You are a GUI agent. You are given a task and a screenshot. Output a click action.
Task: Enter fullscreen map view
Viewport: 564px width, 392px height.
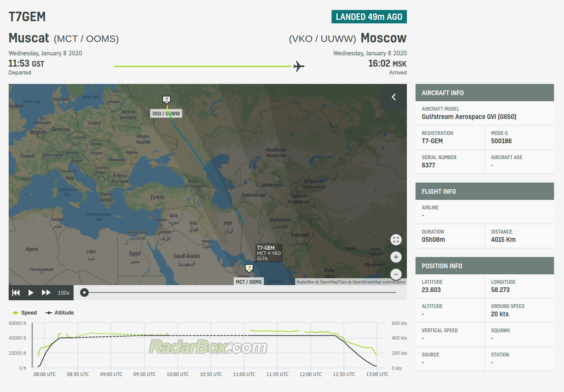pyautogui.click(x=396, y=240)
